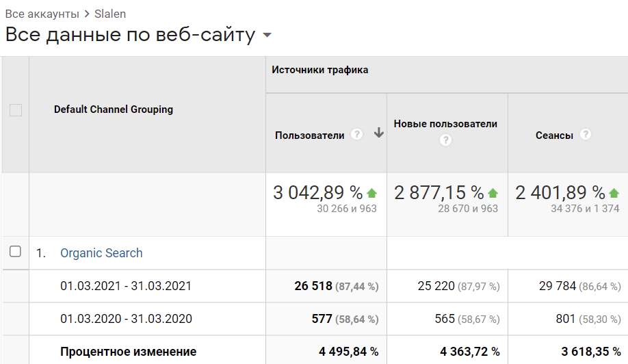Click the sort descending arrow in Пользователи column
Viewport: 628px width, 364px height.
coord(378,133)
